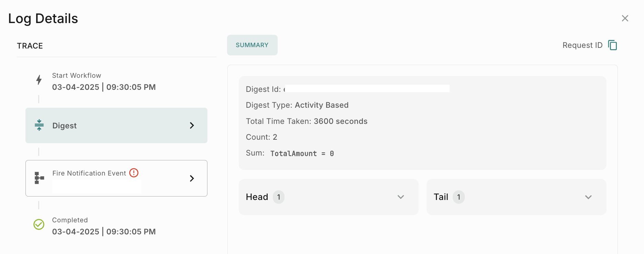
Task: Expand the Head section dropdown arrow
Action: tap(400, 197)
